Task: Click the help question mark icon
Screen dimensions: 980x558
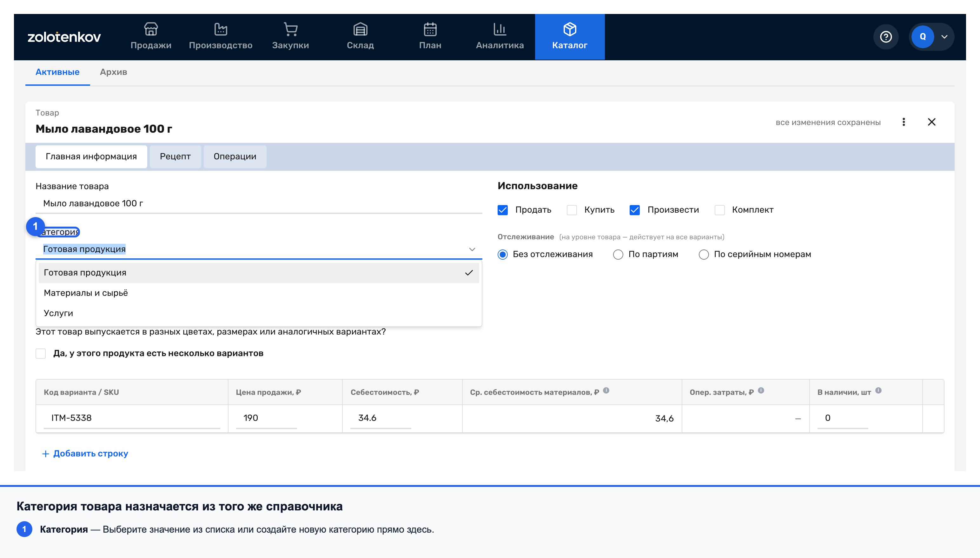Action: point(886,37)
